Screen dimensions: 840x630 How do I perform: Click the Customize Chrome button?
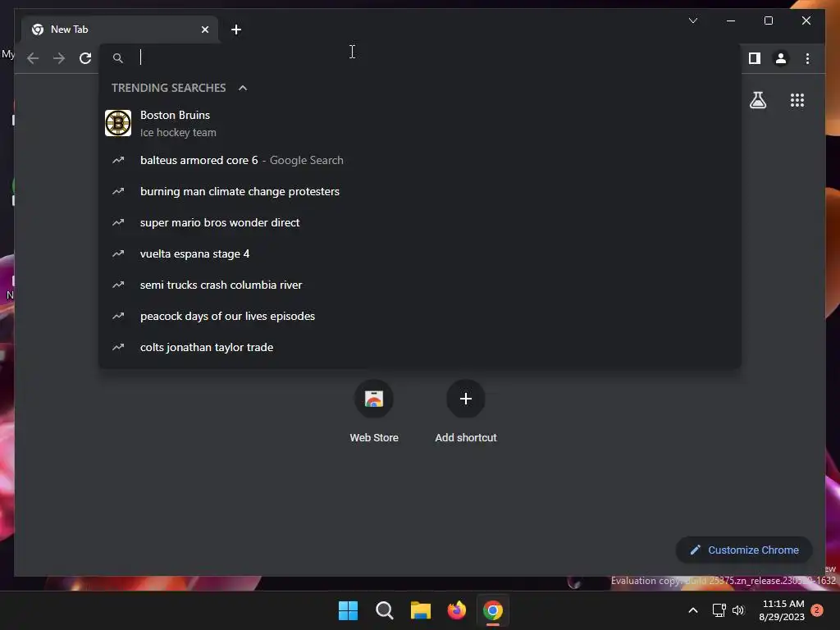(x=744, y=550)
